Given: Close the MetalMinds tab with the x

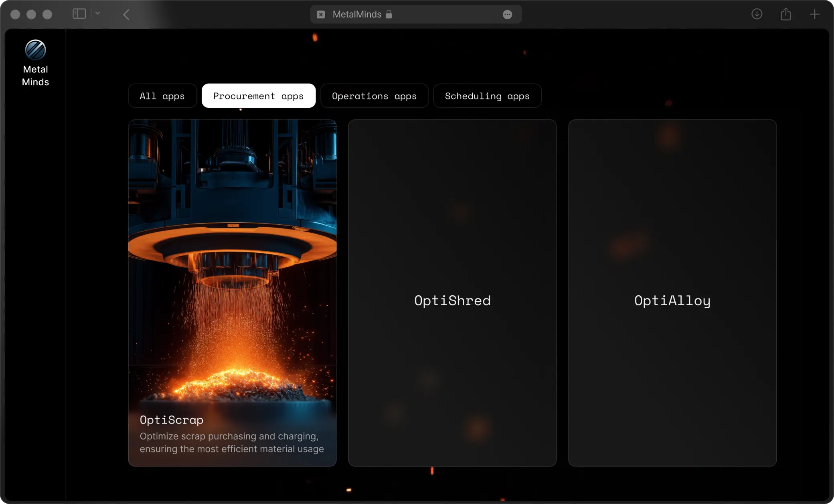Looking at the screenshot, I should click(321, 14).
